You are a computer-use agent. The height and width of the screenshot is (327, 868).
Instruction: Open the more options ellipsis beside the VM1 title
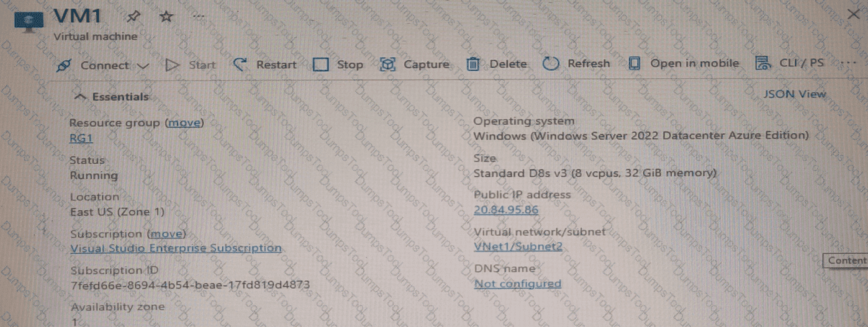(198, 17)
